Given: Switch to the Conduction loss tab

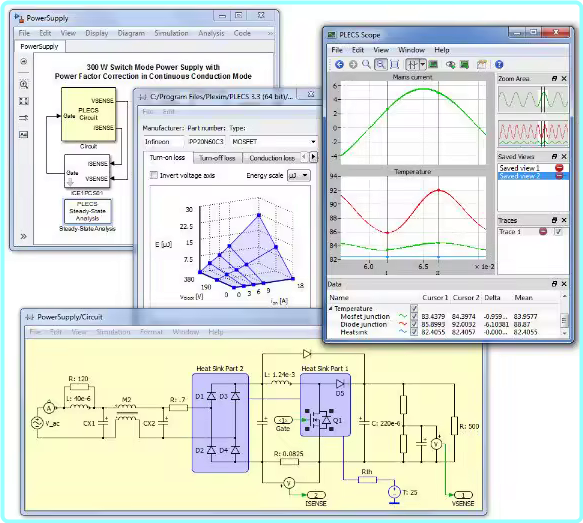Looking at the screenshot, I should [x=272, y=158].
